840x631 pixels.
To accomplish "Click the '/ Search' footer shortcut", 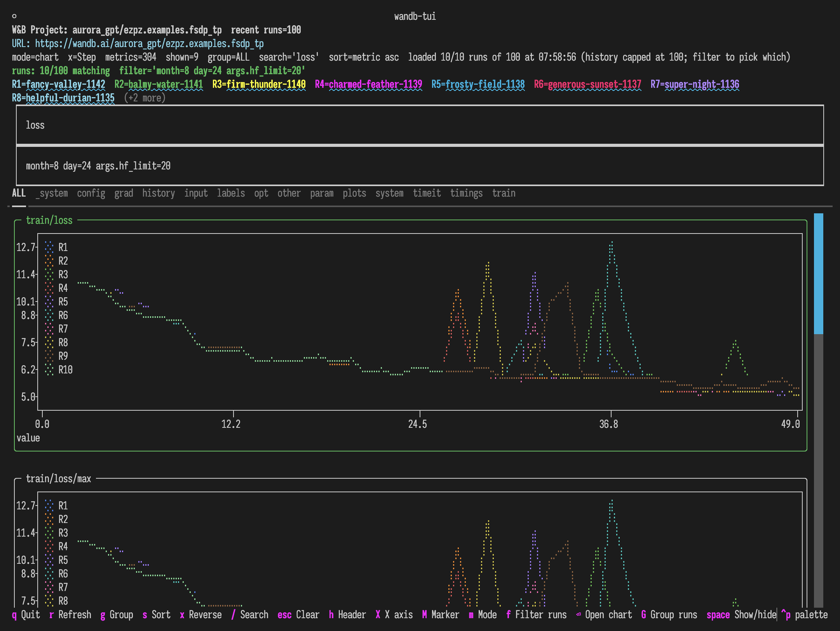I will click(249, 615).
